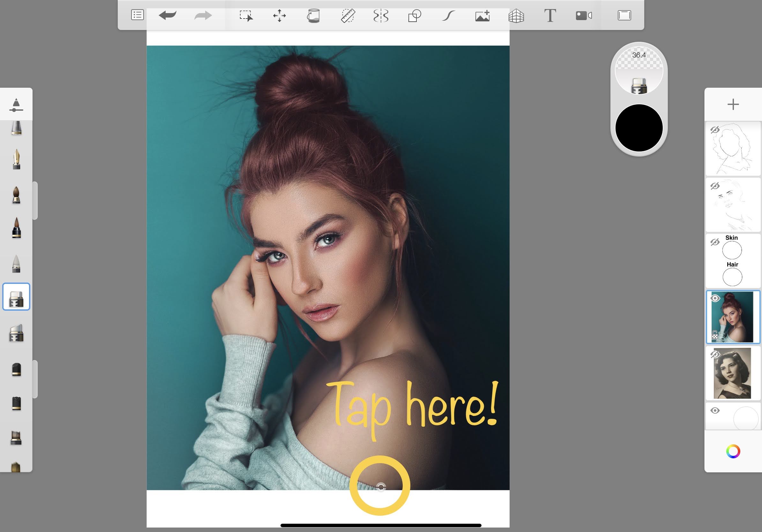Add a new layer with the plus button
The image size is (762, 532).
tap(733, 105)
